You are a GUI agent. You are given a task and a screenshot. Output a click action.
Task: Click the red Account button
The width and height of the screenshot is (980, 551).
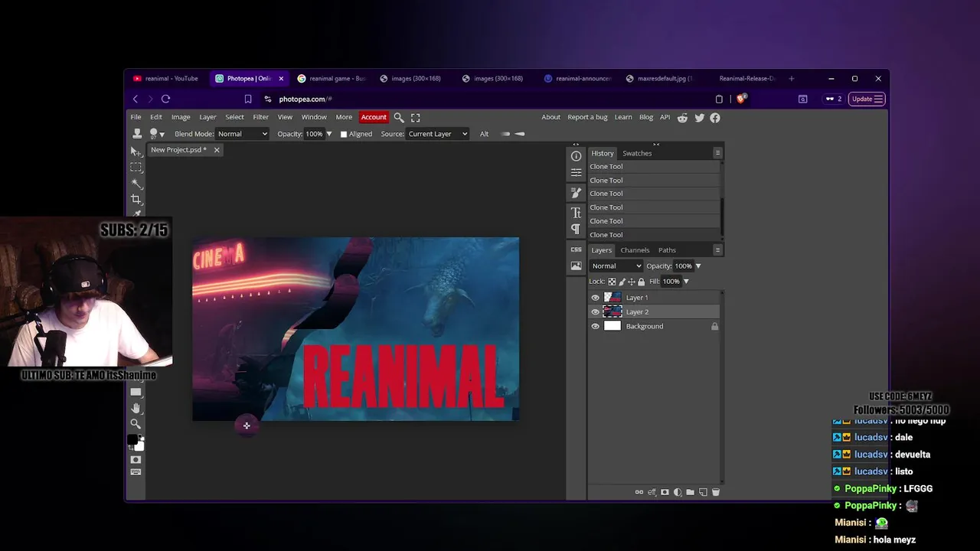coord(374,117)
